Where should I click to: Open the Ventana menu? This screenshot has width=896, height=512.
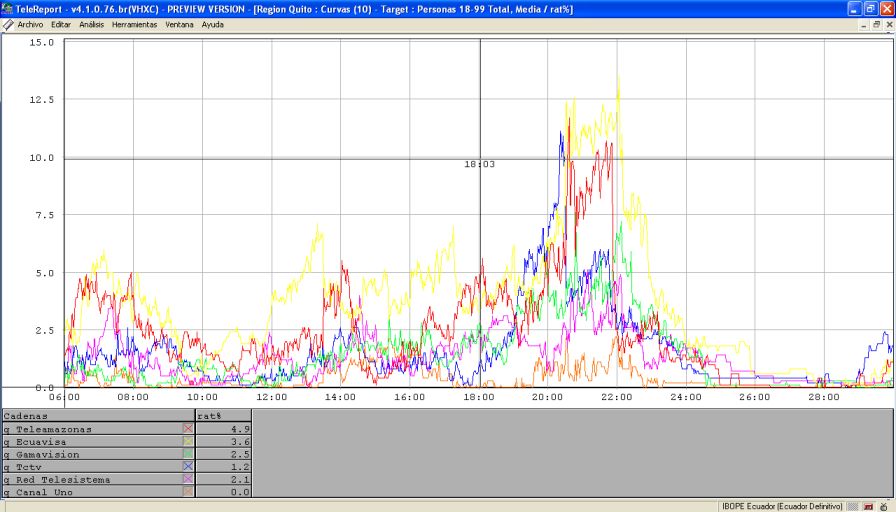click(x=179, y=25)
